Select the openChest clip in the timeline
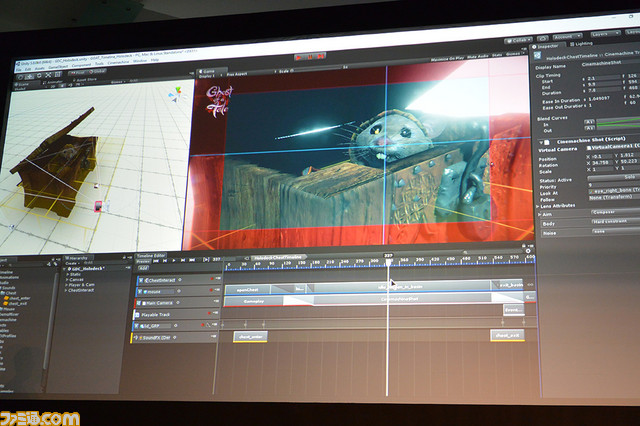 click(248, 290)
